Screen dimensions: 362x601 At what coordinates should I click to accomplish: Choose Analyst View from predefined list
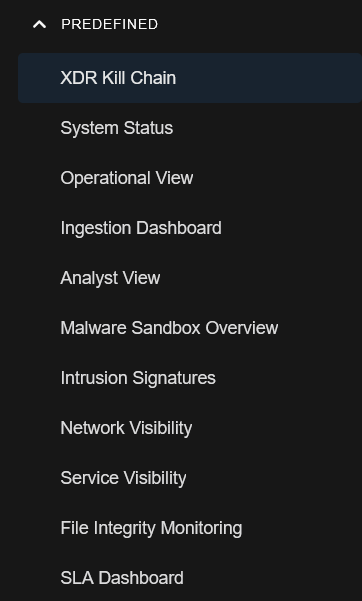point(110,278)
